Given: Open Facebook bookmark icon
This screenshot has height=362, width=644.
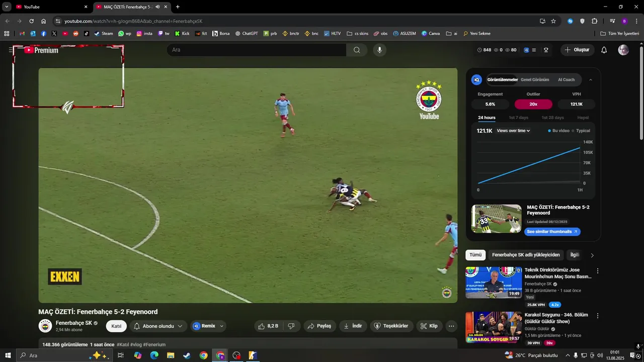Looking at the screenshot, I should [x=44, y=34].
